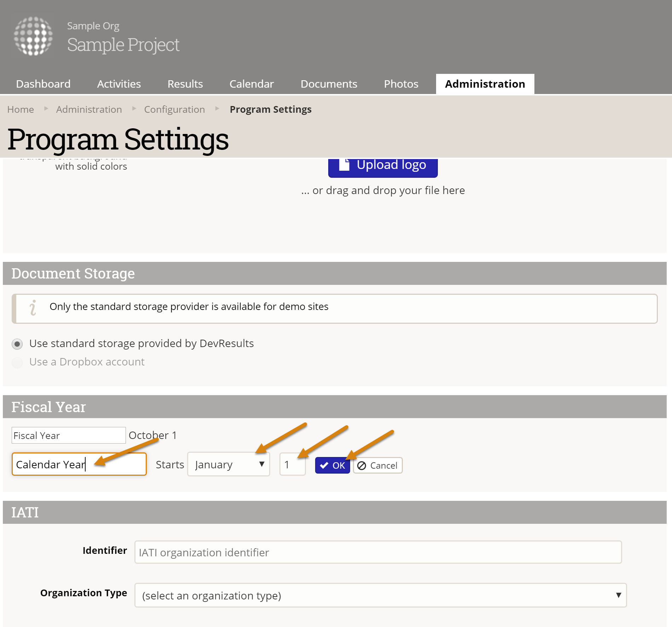Click the Home breadcrumb link
Viewport: 672px width, 627px height.
(x=21, y=110)
